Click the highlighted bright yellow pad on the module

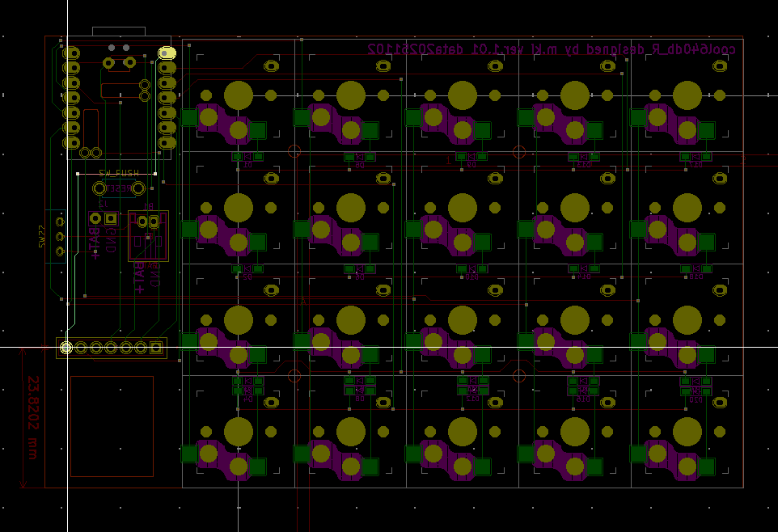[x=167, y=53]
